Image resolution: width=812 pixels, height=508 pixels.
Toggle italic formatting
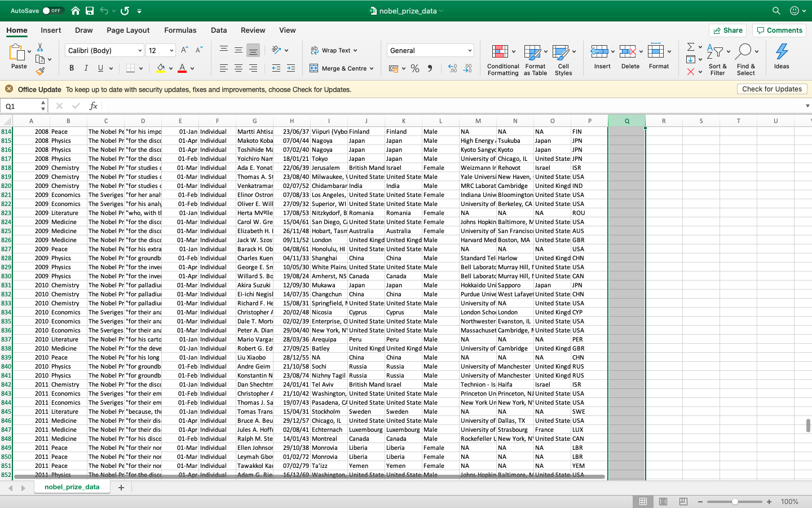point(86,68)
